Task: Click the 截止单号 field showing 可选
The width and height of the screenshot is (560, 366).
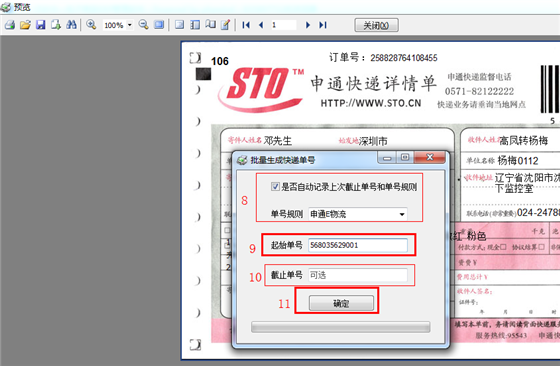Action: 358,275
